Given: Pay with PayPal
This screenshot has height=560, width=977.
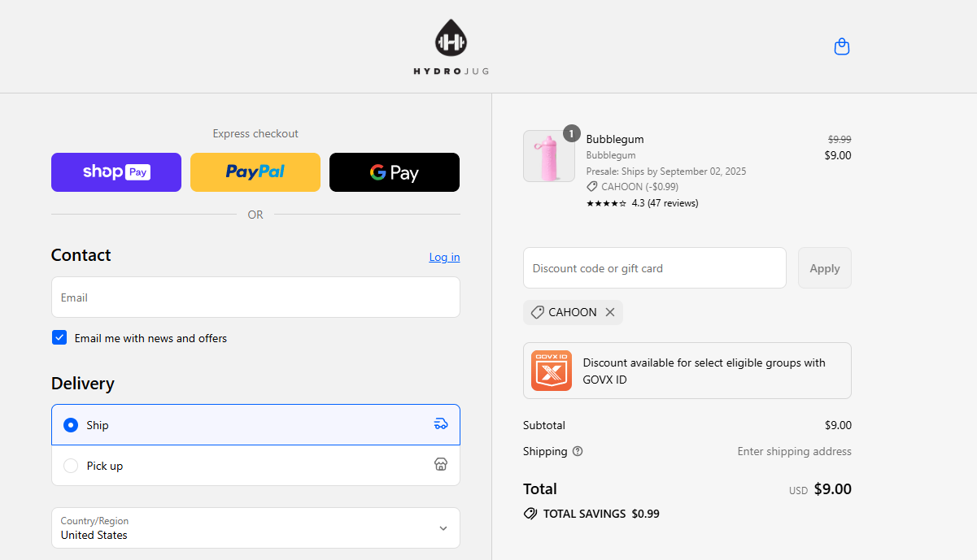Looking at the screenshot, I should (255, 172).
